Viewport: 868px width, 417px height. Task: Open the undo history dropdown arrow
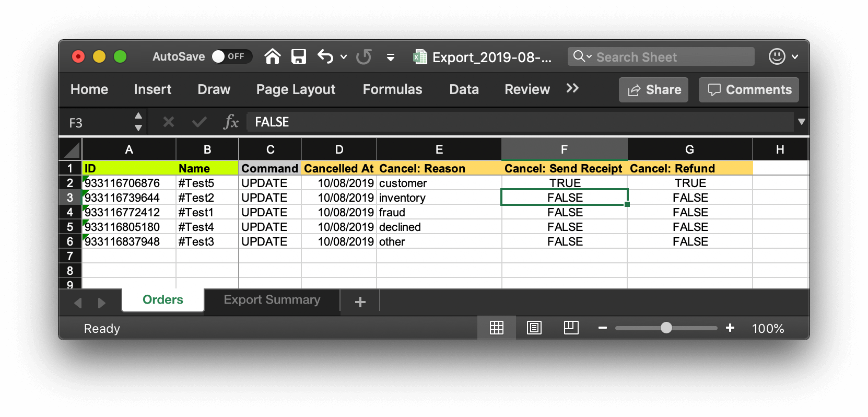tap(344, 57)
